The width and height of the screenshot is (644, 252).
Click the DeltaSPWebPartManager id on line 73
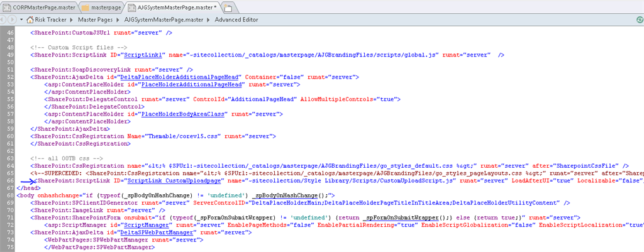pos(158,233)
